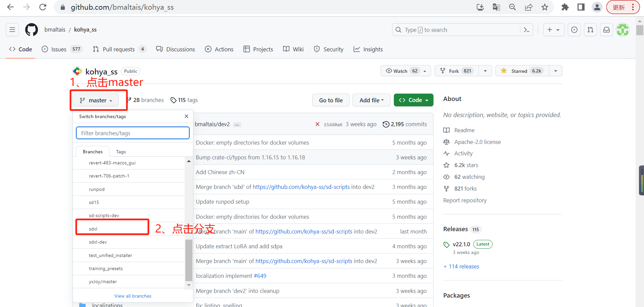This screenshot has height=307, width=644.
Task: Select the revert-483-macos_gui branch
Action: click(129, 163)
